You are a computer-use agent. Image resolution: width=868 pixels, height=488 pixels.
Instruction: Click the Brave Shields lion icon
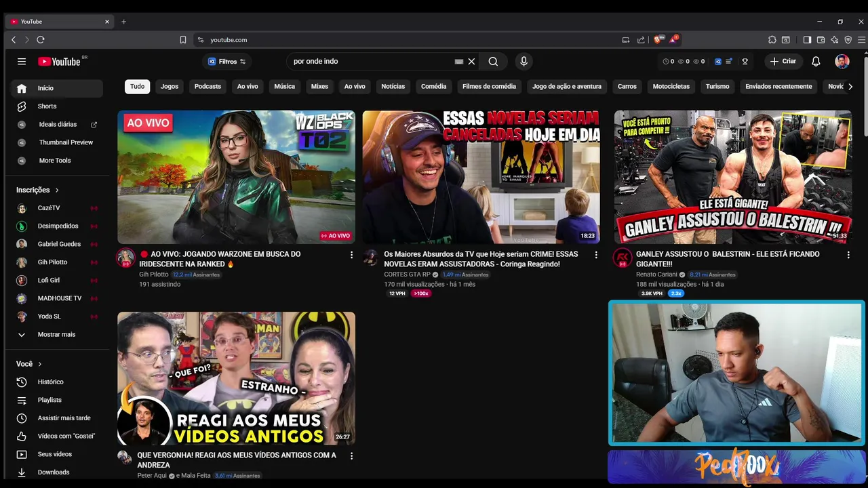[657, 39]
